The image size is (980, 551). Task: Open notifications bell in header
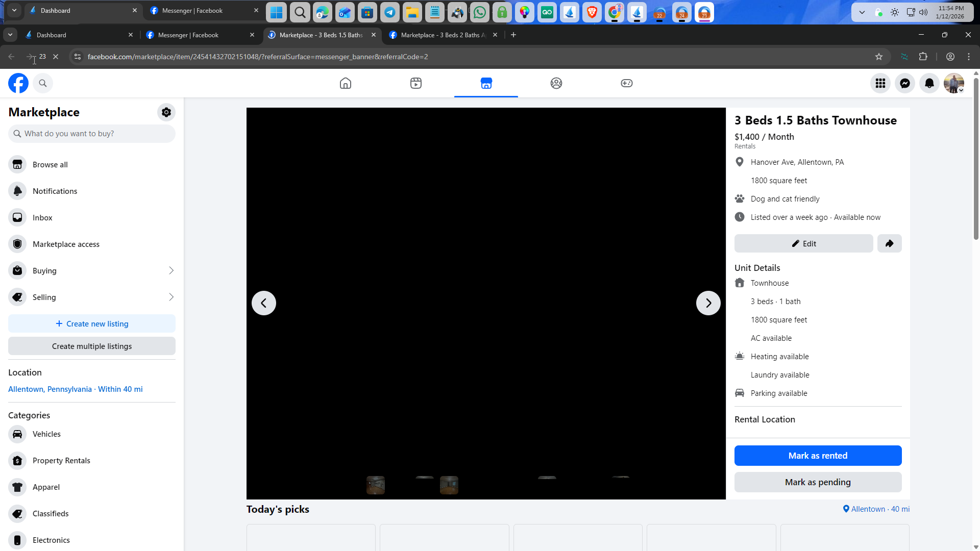click(x=929, y=83)
